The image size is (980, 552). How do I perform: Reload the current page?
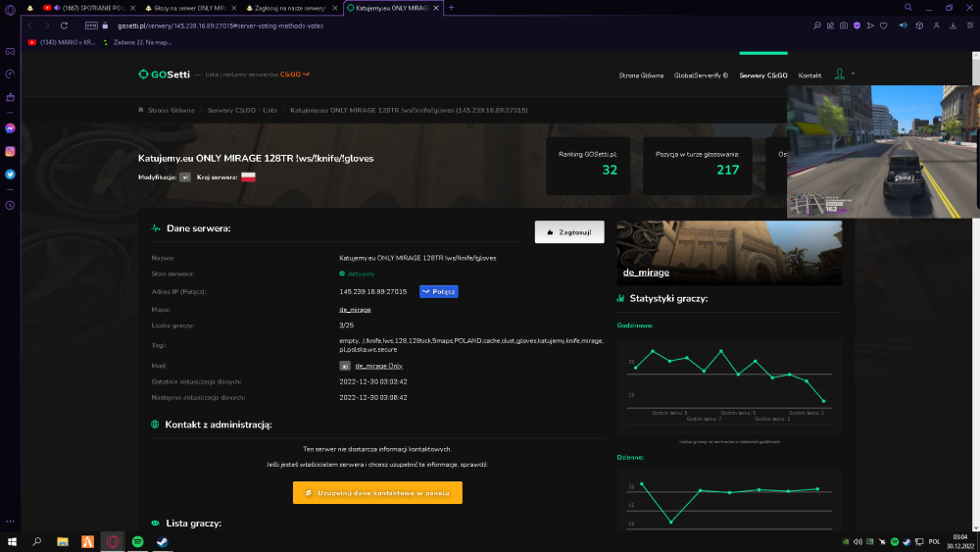[64, 25]
